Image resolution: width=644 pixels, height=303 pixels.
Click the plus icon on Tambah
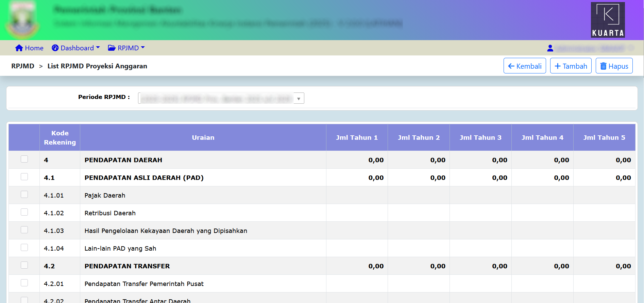coord(558,66)
